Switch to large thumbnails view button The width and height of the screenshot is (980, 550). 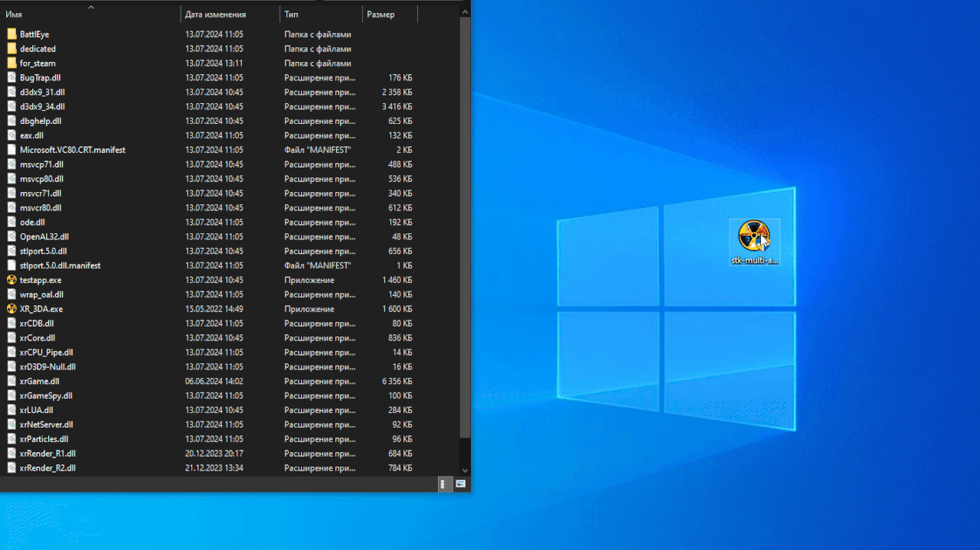(461, 484)
